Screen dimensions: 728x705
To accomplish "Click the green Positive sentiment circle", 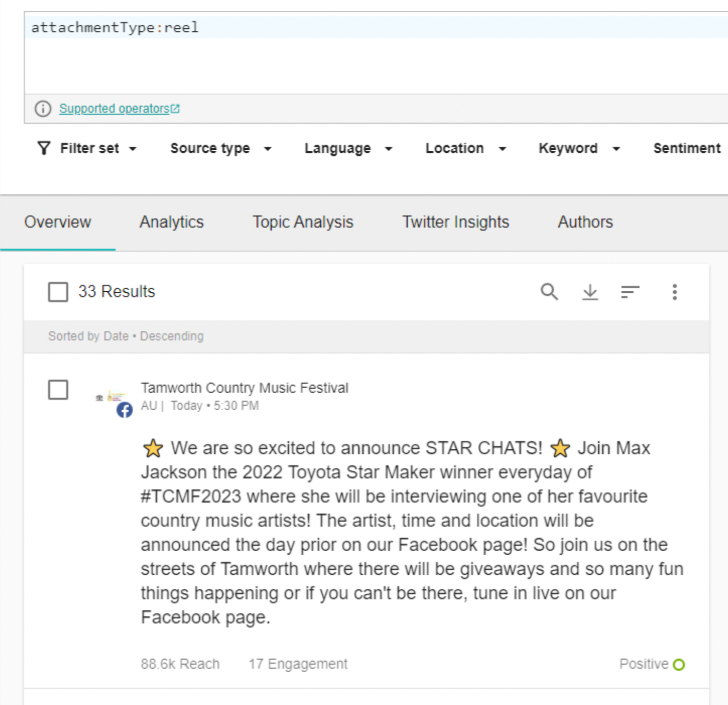I will [x=679, y=664].
